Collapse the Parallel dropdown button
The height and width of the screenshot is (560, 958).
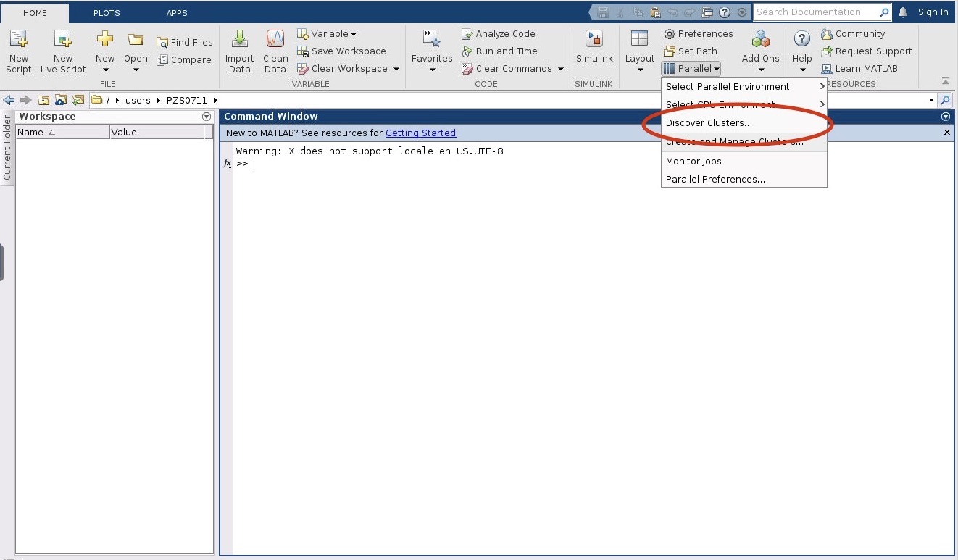691,68
